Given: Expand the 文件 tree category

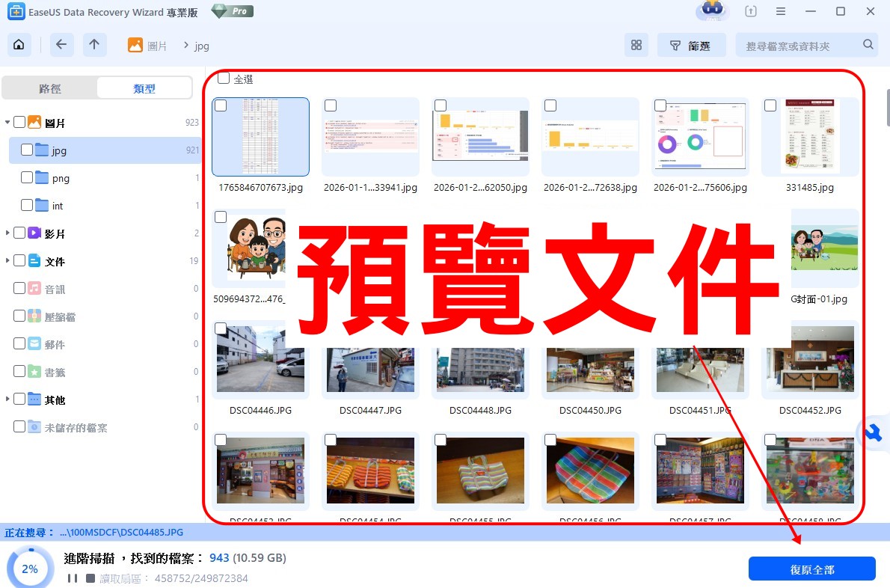Looking at the screenshot, I should (x=7, y=260).
